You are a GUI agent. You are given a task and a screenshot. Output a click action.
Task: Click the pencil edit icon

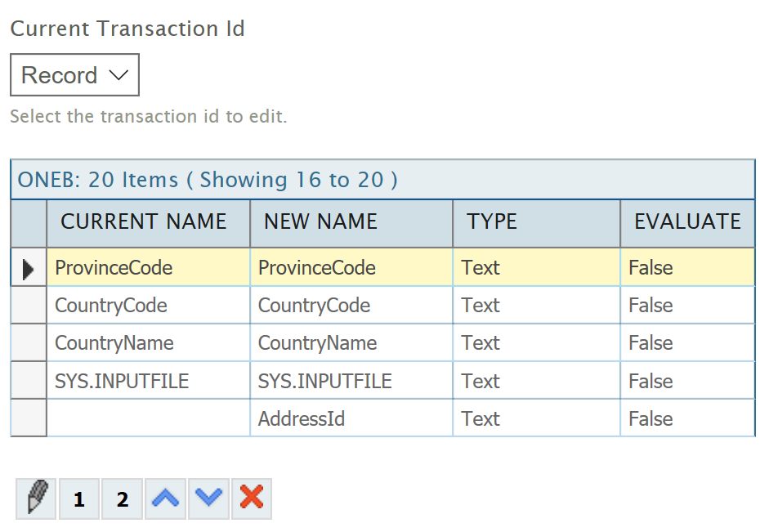pos(38,498)
